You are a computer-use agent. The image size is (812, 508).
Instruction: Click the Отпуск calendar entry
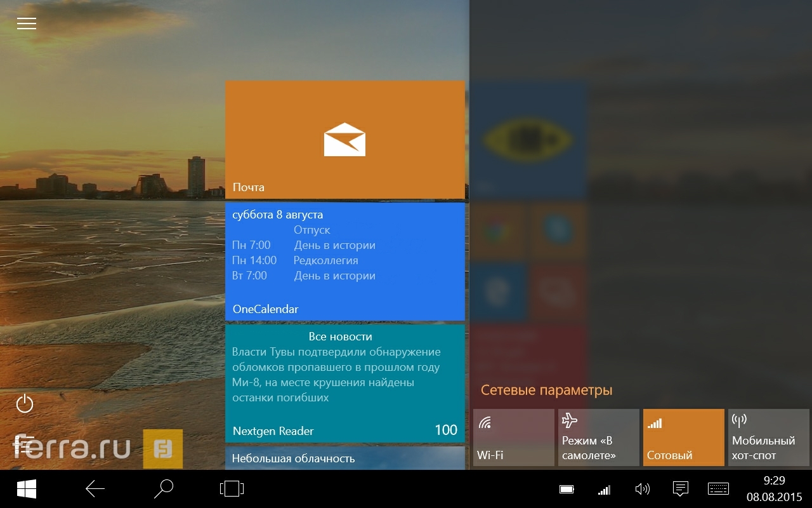pyautogui.click(x=312, y=230)
